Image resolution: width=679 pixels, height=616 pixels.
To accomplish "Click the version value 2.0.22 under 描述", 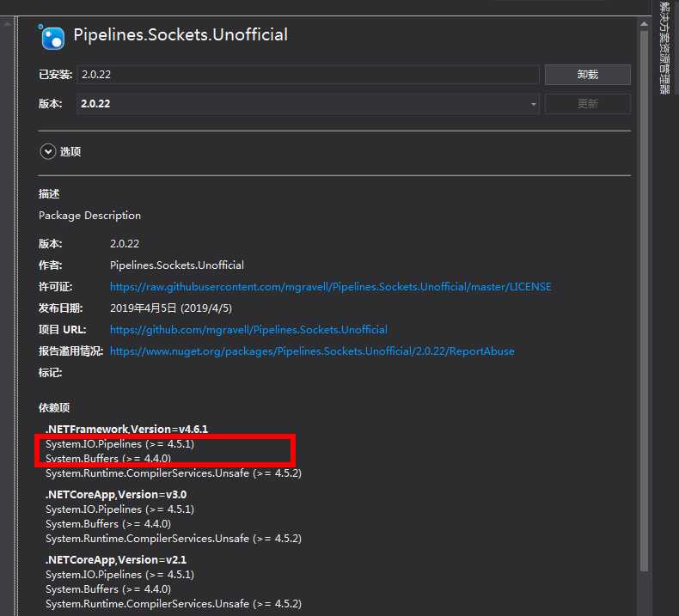I will click(x=125, y=244).
